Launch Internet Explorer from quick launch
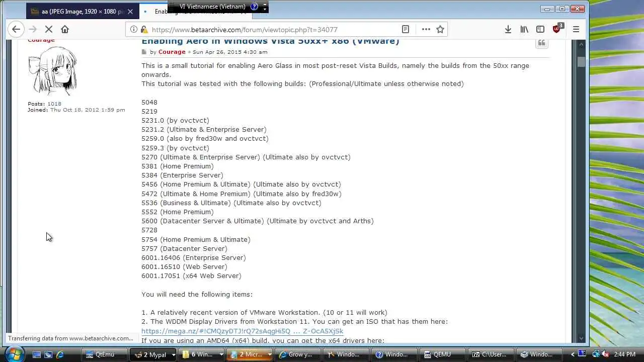Image resolution: width=644 pixels, height=362 pixels. [x=60, y=354]
